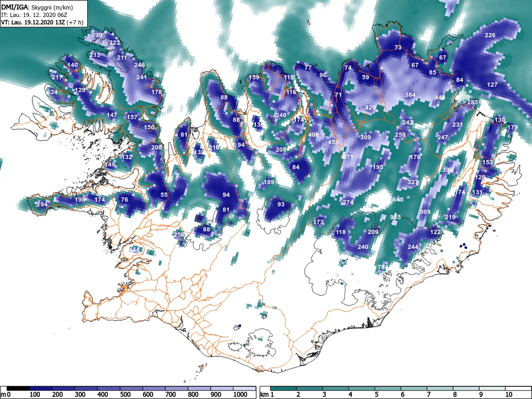Click the visibility value 384 on the map

click(410, 95)
